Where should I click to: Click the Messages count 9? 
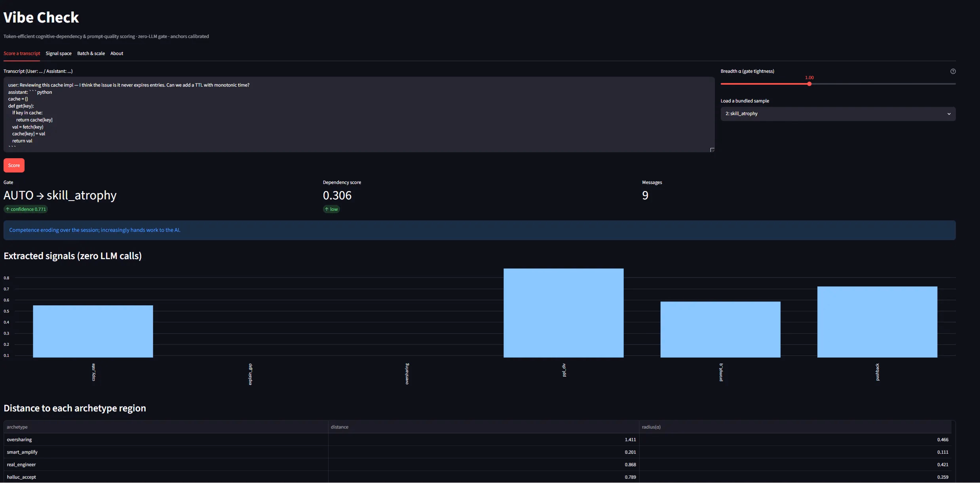pos(645,195)
